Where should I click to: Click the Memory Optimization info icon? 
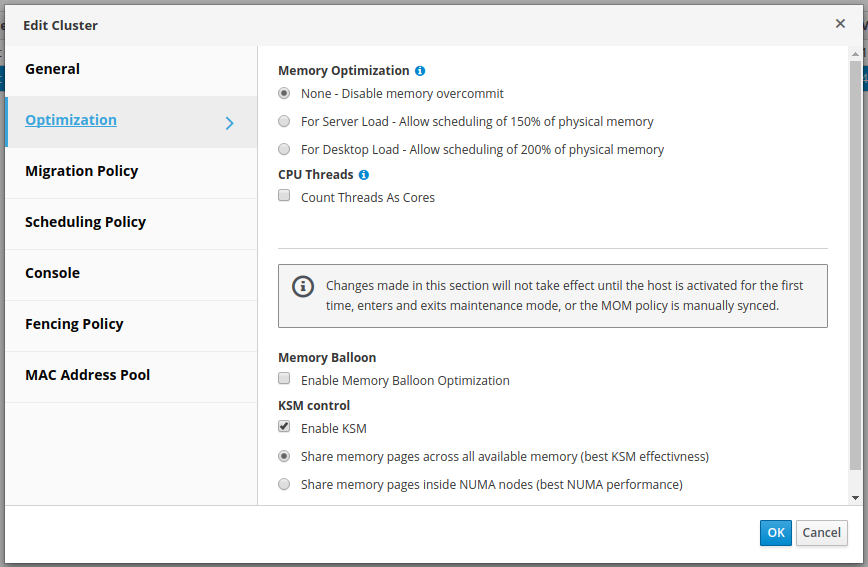(x=420, y=71)
